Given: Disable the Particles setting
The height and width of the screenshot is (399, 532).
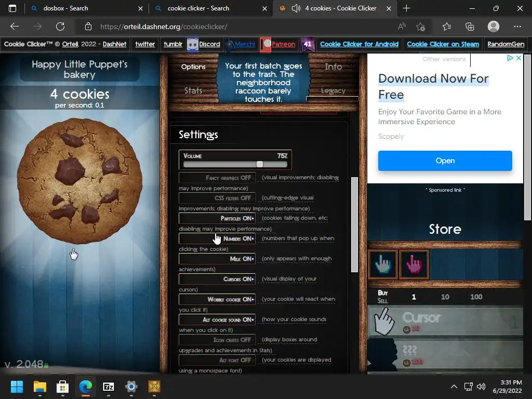Looking at the screenshot, I should [x=217, y=218].
